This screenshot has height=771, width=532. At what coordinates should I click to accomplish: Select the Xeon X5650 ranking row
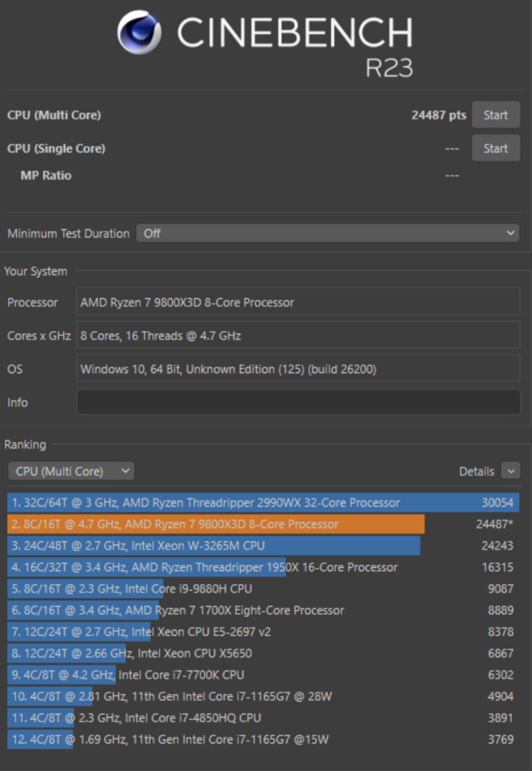pyautogui.click(x=263, y=654)
